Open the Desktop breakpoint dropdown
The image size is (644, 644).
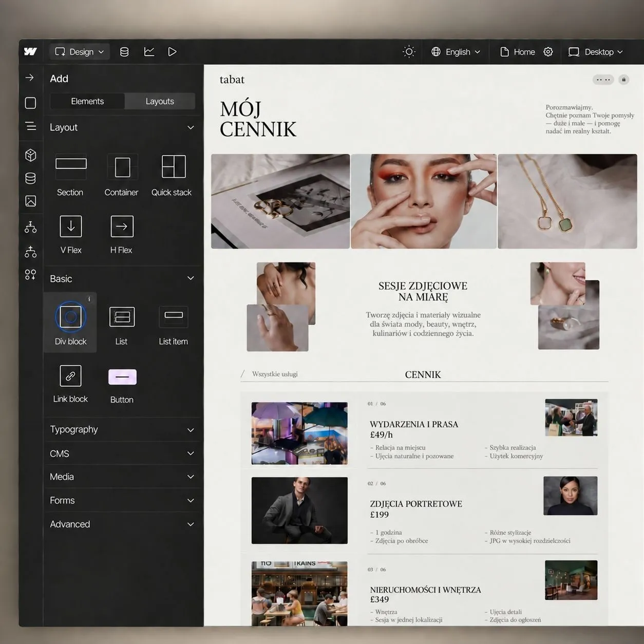tap(596, 52)
